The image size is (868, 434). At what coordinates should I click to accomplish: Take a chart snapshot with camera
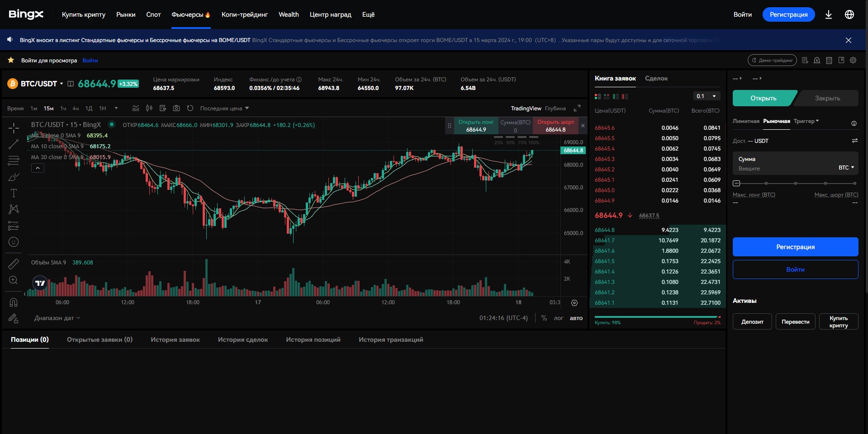[x=176, y=108]
